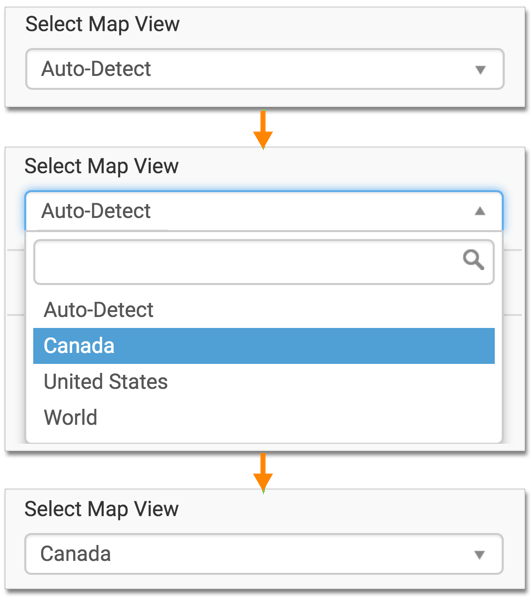This screenshot has height=600, width=532.
Task: Click the Select Map View label in first panel
Action: pos(102,25)
